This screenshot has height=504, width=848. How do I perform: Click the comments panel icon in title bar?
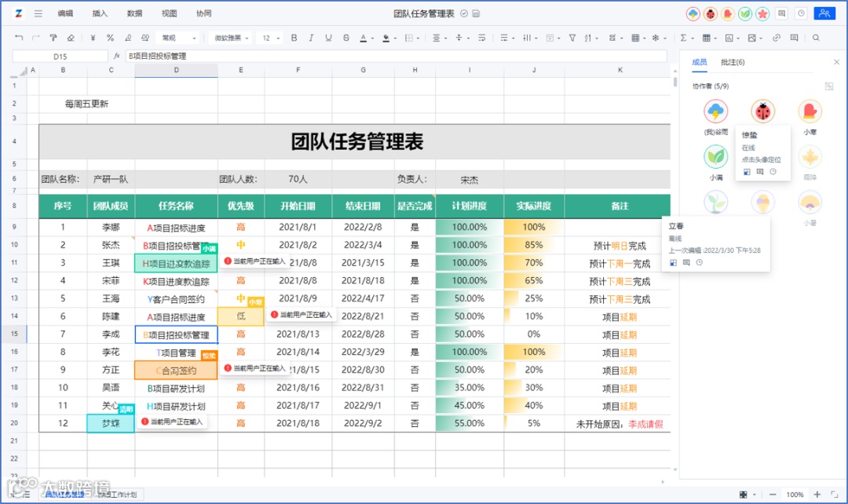tap(781, 13)
